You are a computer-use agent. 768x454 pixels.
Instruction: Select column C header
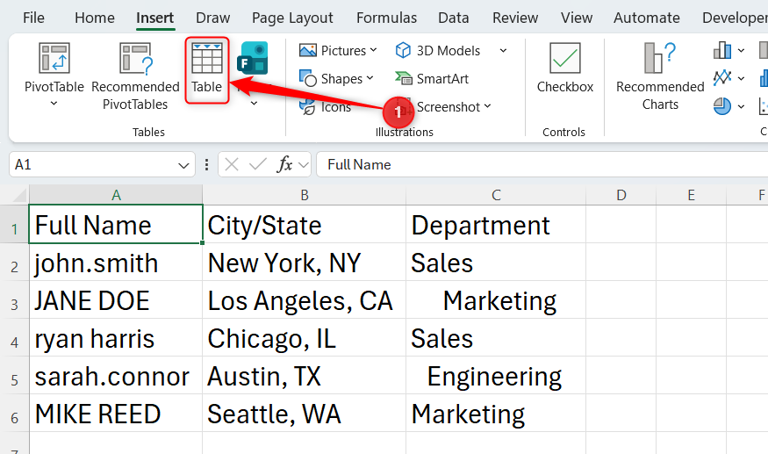coord(496,195)
